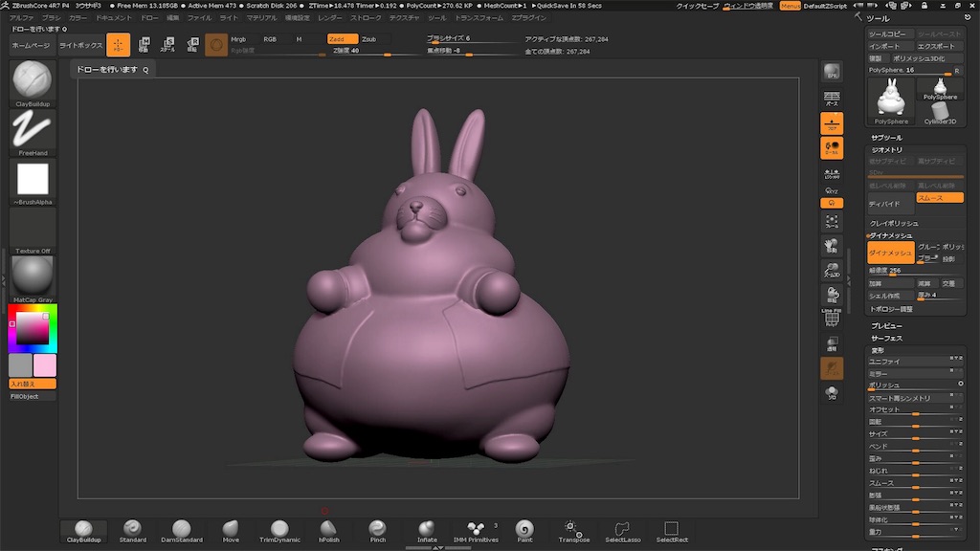Screen dimensions: 980x551
Task: Click the Move (M) transform icon
Action: click(144, 45)
